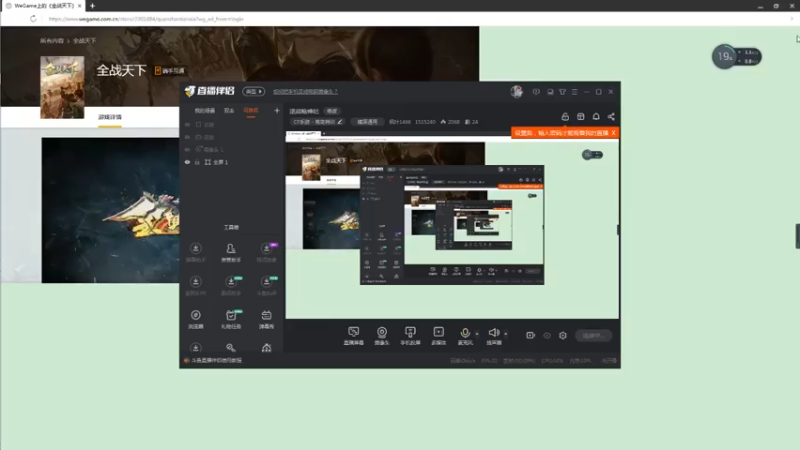The image size is (800, 450).
Task: Click 所有内容 breadcrumb on WeGame page
Action: click(52, 40)
